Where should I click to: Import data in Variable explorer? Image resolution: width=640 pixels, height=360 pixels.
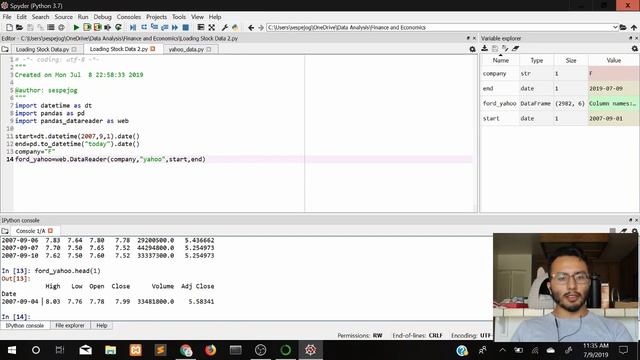coord(484,48)
